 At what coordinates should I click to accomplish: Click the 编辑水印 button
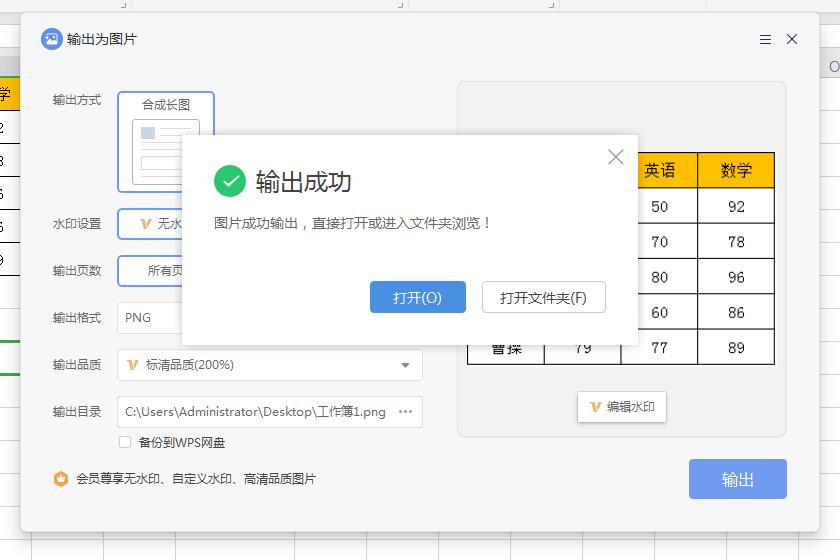tap(622, 407)
